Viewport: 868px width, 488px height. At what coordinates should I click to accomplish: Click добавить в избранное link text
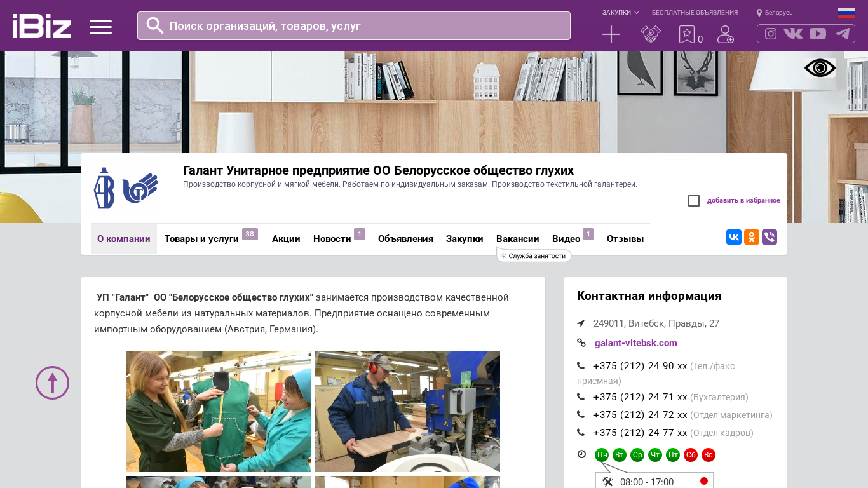pyautogui.click(x=743, y=201)
